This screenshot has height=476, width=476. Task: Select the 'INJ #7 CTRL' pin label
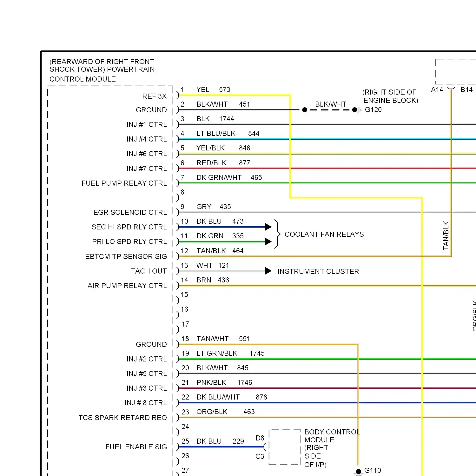point(147,169)
